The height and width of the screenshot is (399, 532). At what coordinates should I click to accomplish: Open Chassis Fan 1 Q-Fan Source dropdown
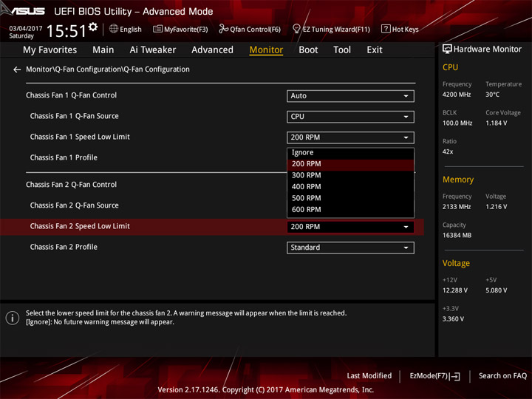[x=350, y=117]
